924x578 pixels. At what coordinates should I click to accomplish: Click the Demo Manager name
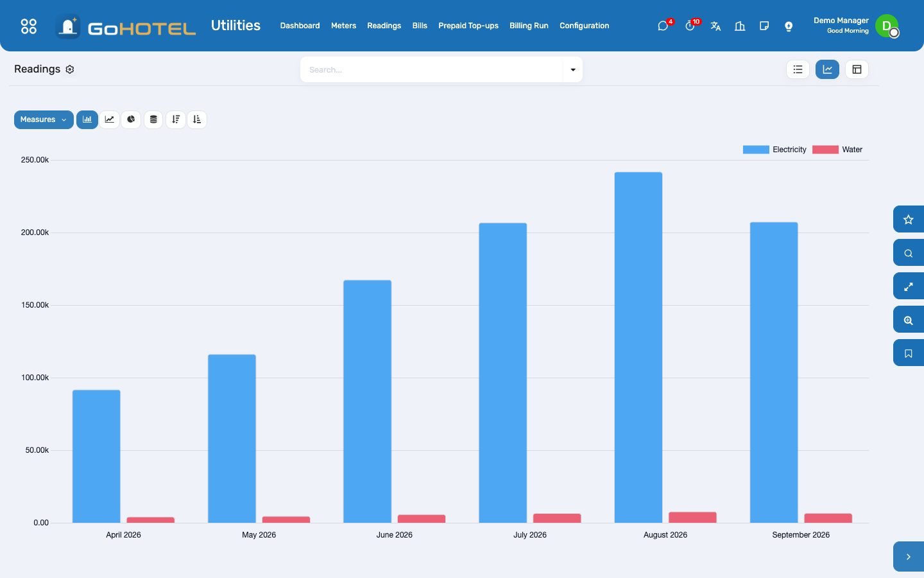point(841,21)
